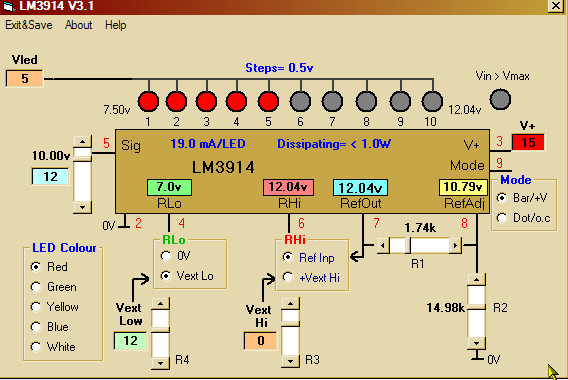Click the R2 scrollbar up arrow
Image resolution: width=568 pixels, height=380 pixels.
(476, 280)
